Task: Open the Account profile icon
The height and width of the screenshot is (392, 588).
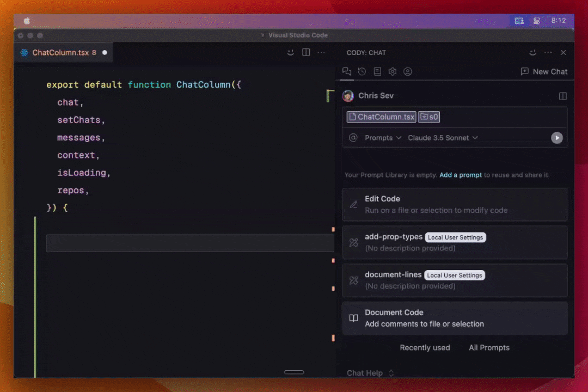Action: pyautogui.click(x=408, y=71)
